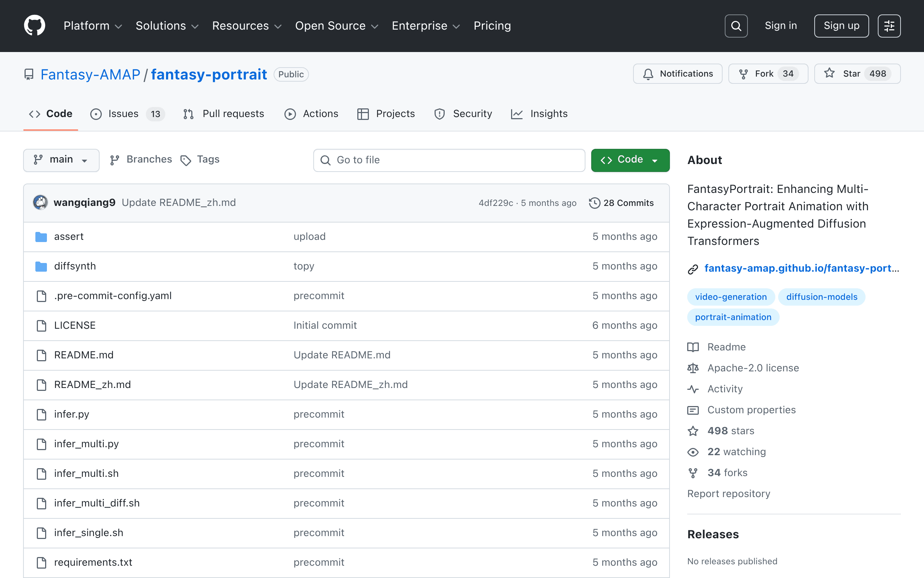Click the file icon beside requirements.txt

[41, 562]
